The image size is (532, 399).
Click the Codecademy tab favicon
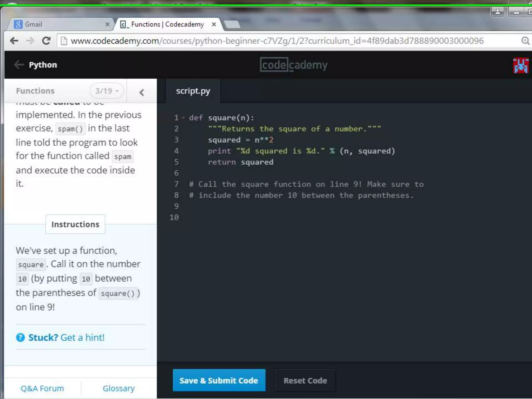pyautogui.click(x=124, y=25)
